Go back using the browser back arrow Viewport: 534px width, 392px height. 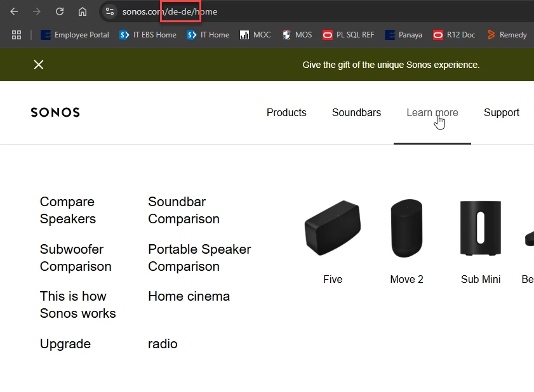tap(14, 11)
